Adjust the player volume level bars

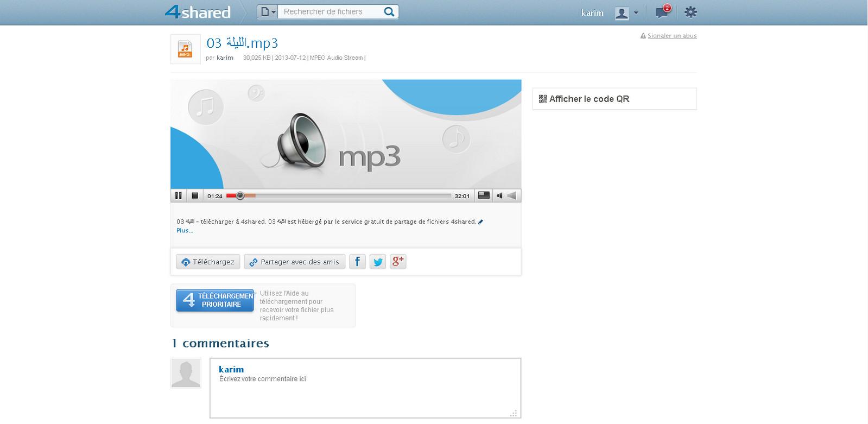coord(512,195)
